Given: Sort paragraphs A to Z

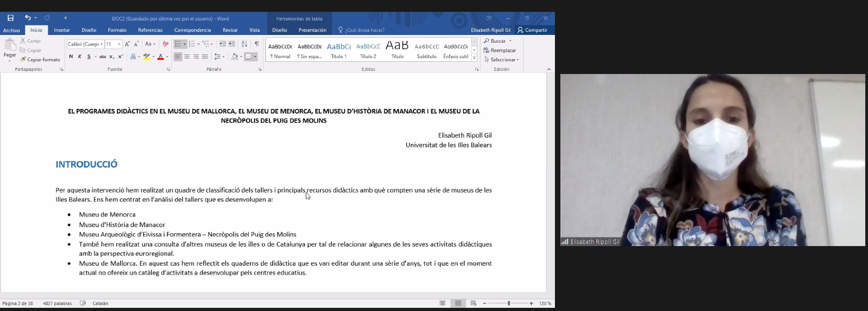Looking at the screenshot, I should tap(244, 44).
